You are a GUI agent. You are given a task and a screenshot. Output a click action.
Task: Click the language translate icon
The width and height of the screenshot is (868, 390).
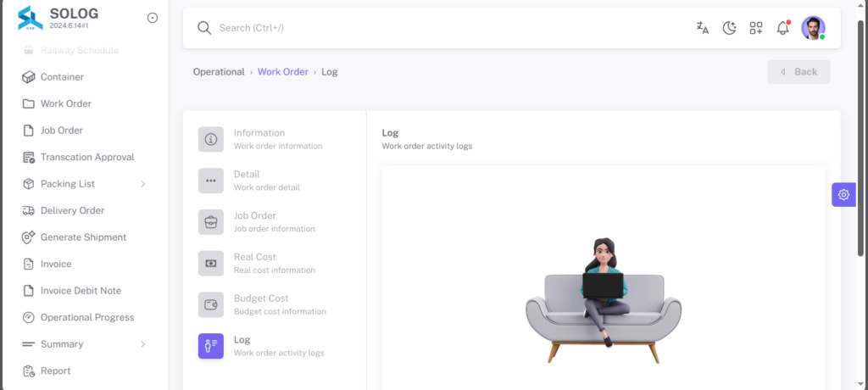click(703, 28)
